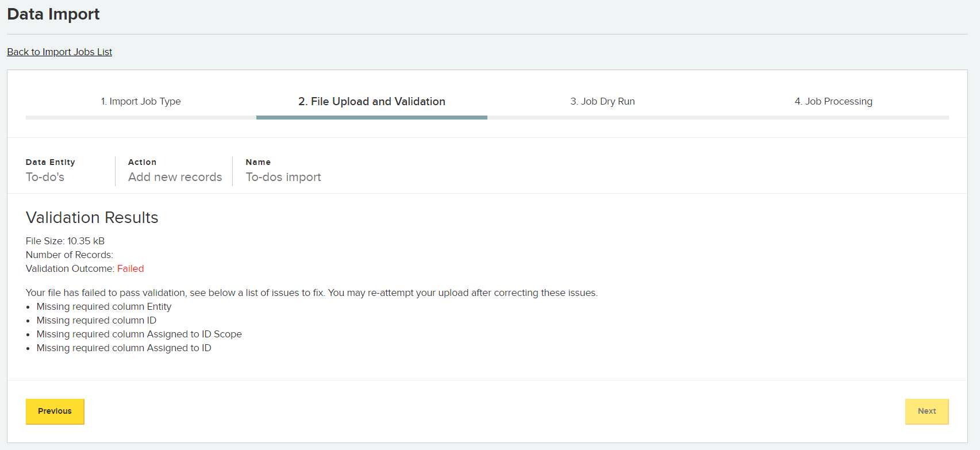This screenshot has height=450, width=980.
Task: Select the File Upload and Validation step
Action: pyautogui.click(x=372, y=101)
